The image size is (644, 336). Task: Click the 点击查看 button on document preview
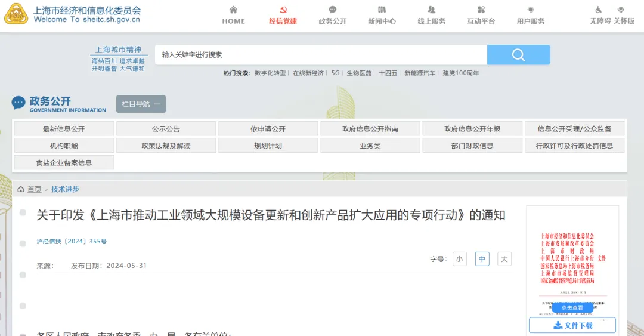click(572, 307)
